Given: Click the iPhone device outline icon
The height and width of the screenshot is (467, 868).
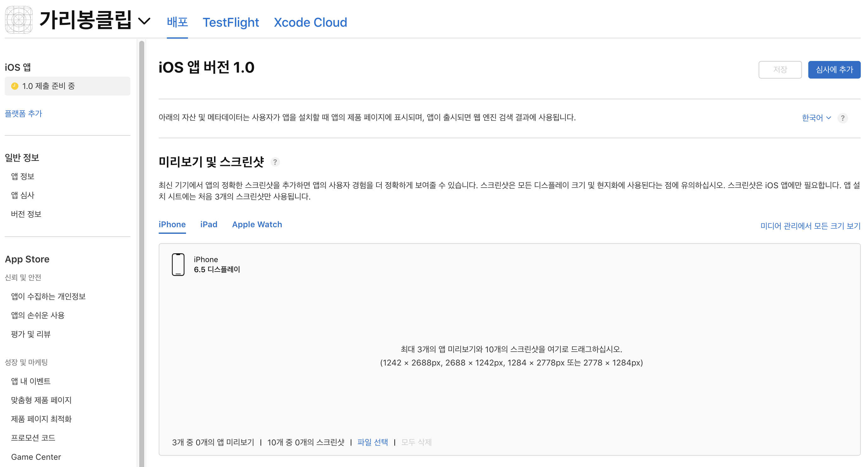Looking at the screenshot, I should coord(178,265).
